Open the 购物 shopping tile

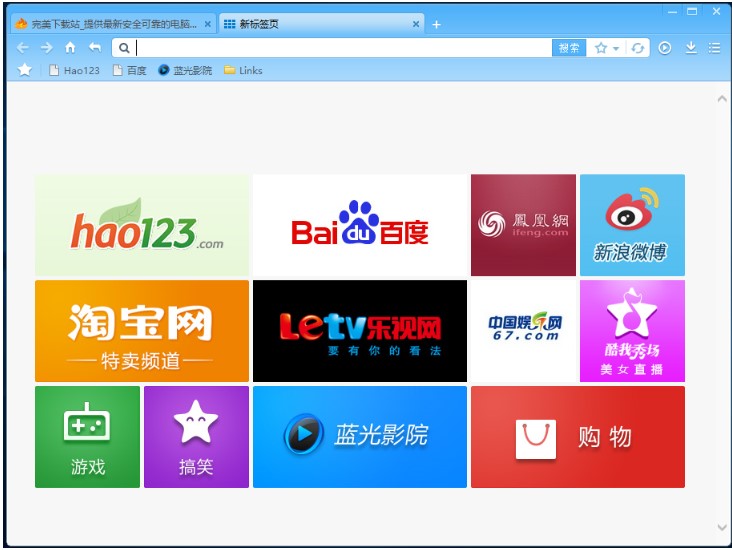point(578,437)
